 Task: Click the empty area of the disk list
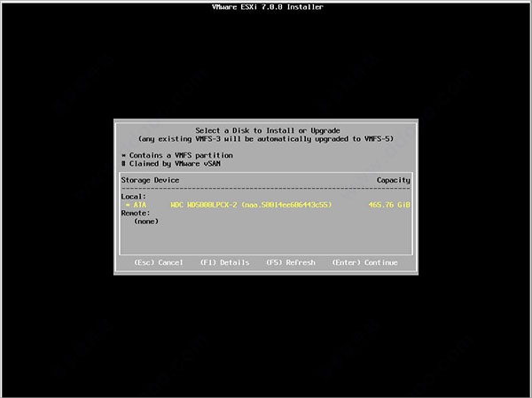(266, 238)
